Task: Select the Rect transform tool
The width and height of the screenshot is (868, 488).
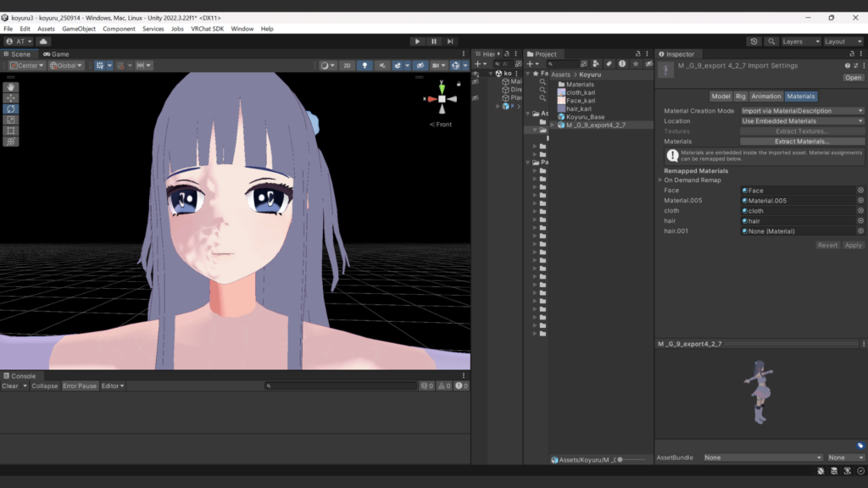Action: pyautogui.click(x=11, y=130)
